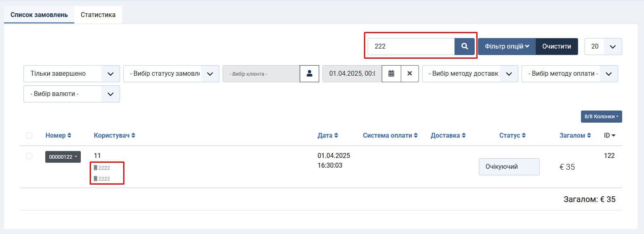This screenshot has height=234, width=644.
Task: Sort by Користувач column sort icon
Action: coord(133,136)
